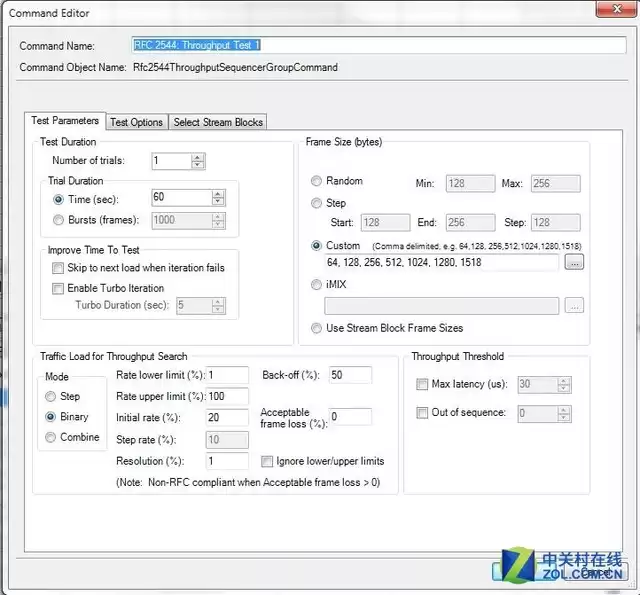Decrease the Time (sec) spinner value
Image resolution: width=640 pixels, height=595 pixels.
pos(218,202)
